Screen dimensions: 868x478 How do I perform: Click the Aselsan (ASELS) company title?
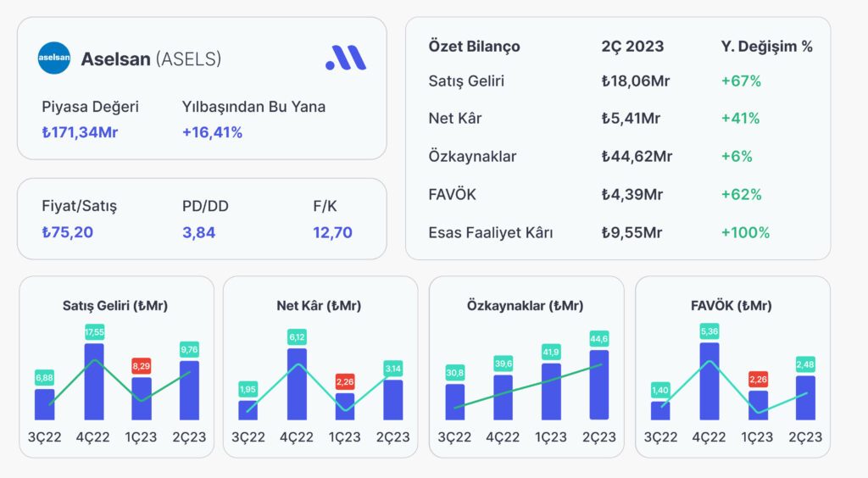(x=151, y=58)
